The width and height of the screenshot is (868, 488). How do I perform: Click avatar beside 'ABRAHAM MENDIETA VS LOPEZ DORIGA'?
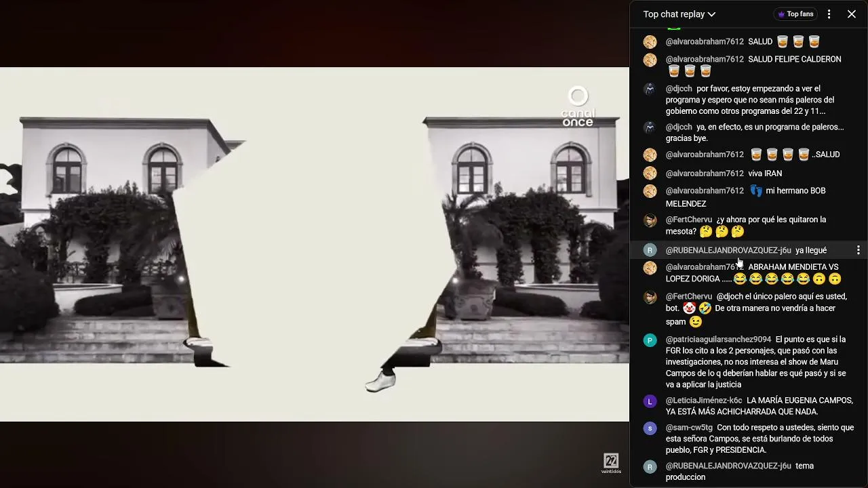650,268
